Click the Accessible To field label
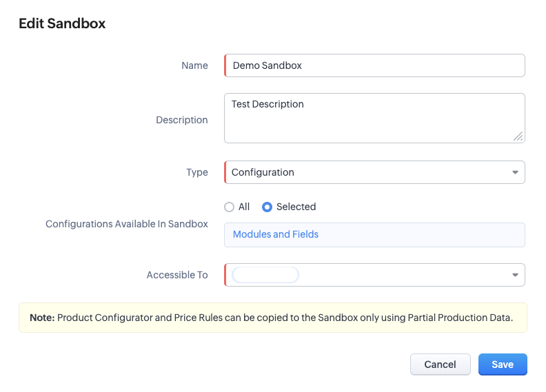This screenshot has width=546, height=392. [x=177, y=275]
